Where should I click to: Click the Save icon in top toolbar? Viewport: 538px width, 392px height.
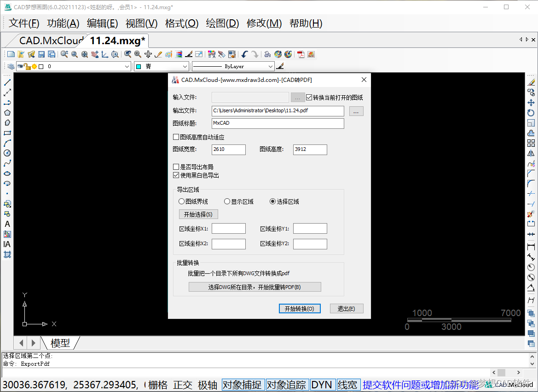[41, 54]
